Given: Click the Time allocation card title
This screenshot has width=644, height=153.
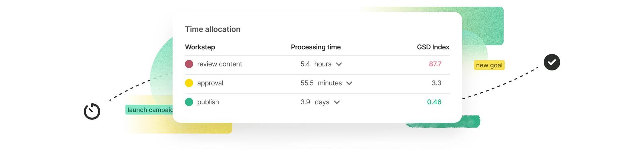Looking at the screenshot, I should [213, 29].
